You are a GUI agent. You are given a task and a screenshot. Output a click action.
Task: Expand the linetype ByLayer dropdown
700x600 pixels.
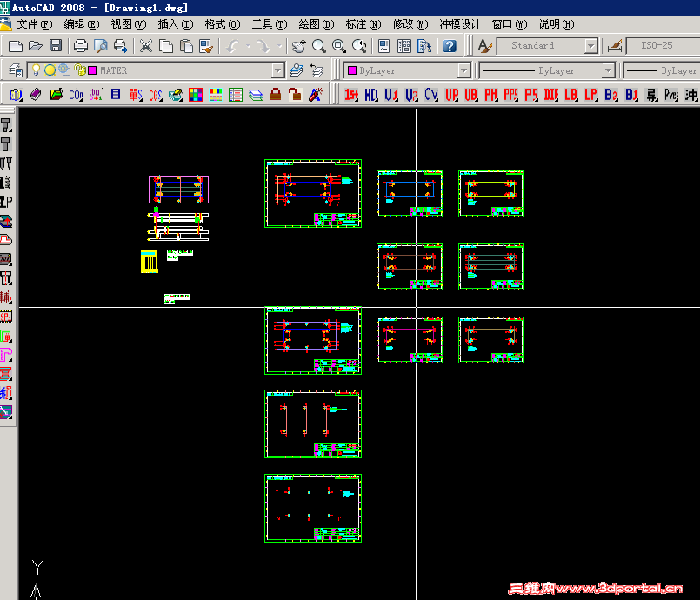[608, 70]
